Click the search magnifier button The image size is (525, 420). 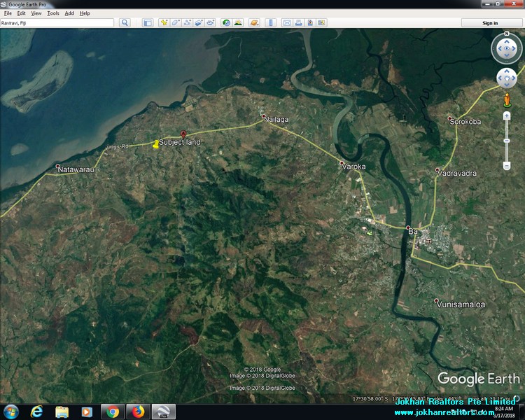click(x=125, y=23)
